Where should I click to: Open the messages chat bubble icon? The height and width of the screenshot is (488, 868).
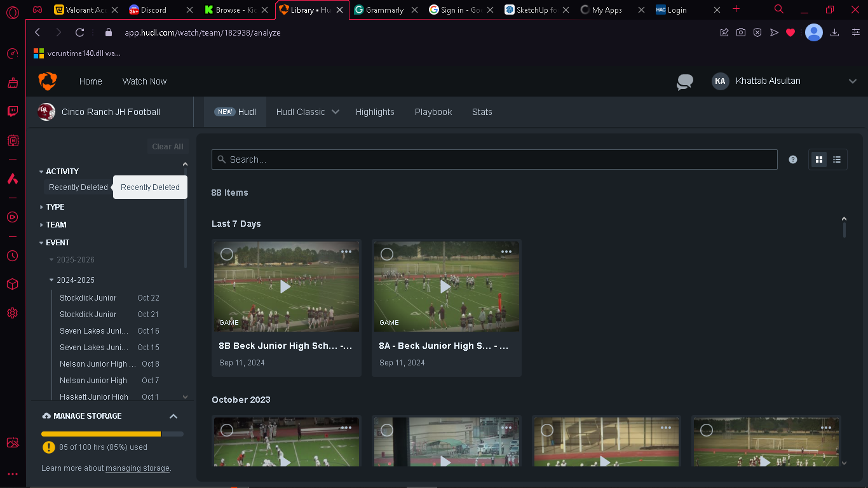[684, 81]
